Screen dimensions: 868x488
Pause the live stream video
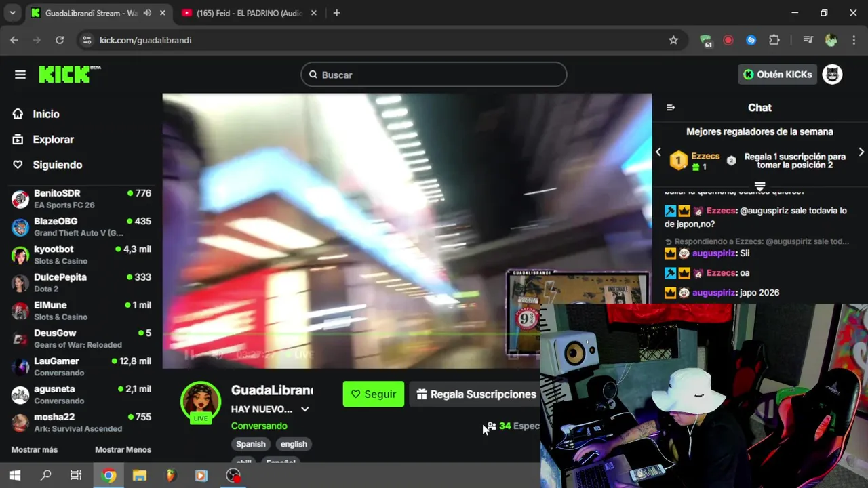click(x=189, y=354)
